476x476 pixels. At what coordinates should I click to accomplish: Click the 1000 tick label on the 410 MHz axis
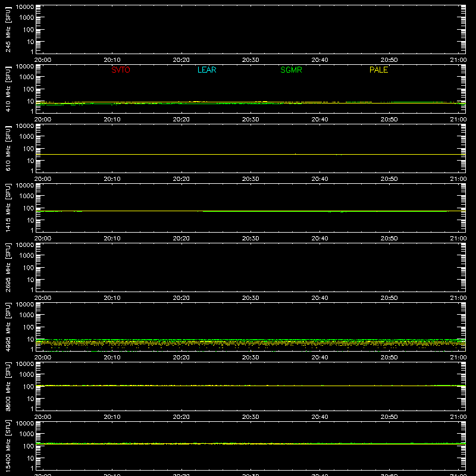pos(27,77)
